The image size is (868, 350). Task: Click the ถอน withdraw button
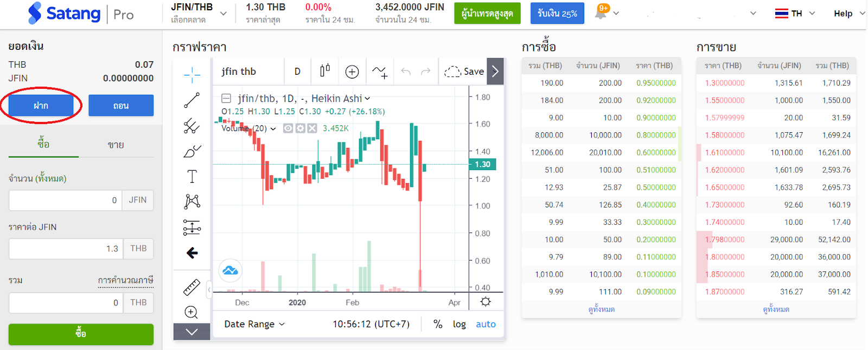click(x=121, y=105)
